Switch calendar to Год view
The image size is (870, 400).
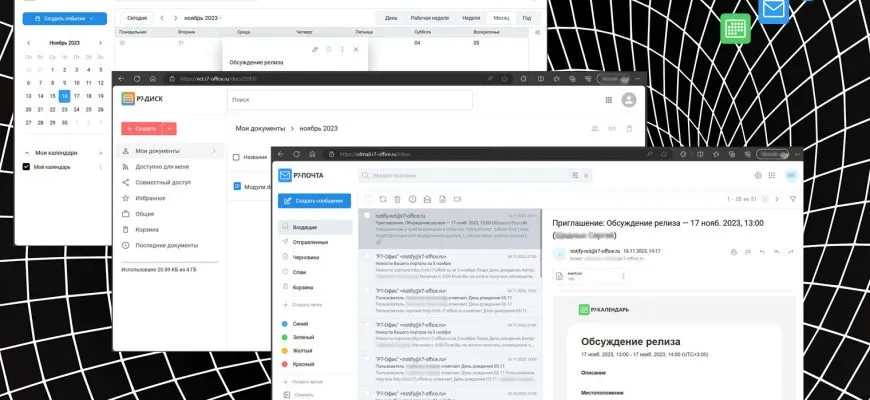pos(527,18)
